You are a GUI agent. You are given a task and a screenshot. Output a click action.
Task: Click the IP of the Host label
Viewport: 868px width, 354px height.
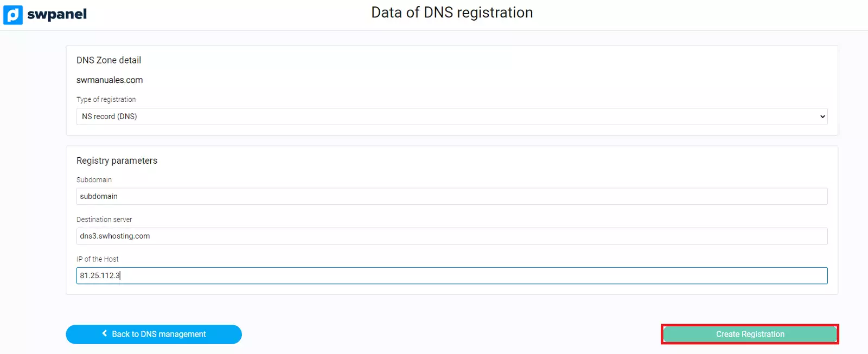coord(98,259)
